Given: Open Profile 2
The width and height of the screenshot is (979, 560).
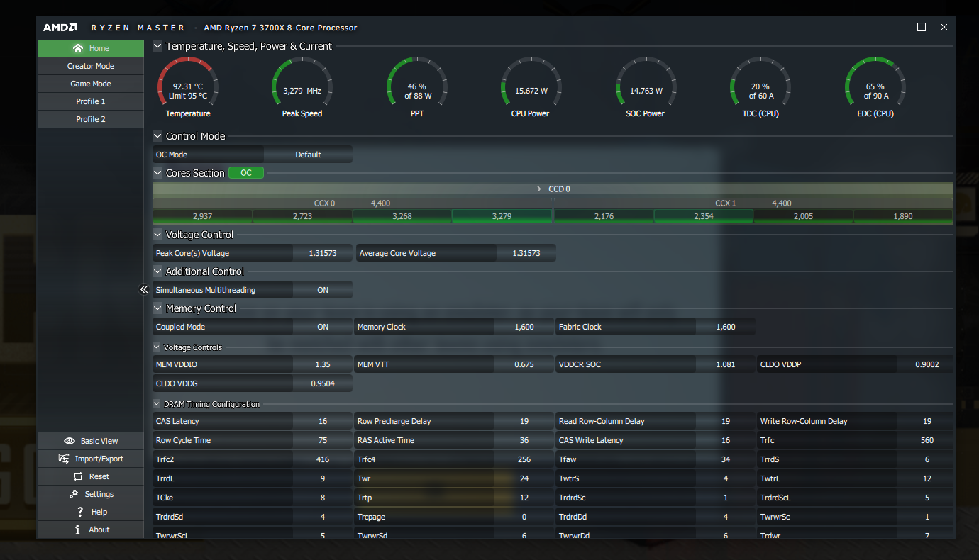Looking at the screenshot, I should 91,119.
